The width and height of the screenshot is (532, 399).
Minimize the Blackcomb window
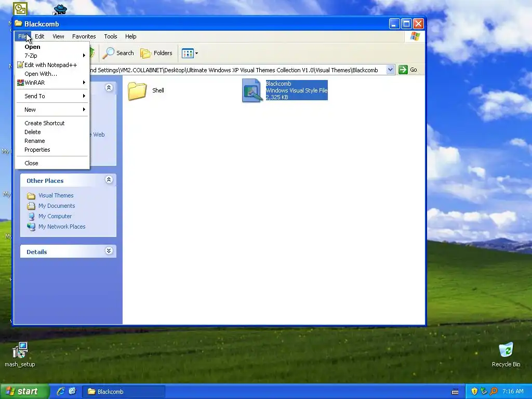pos(394,24)
